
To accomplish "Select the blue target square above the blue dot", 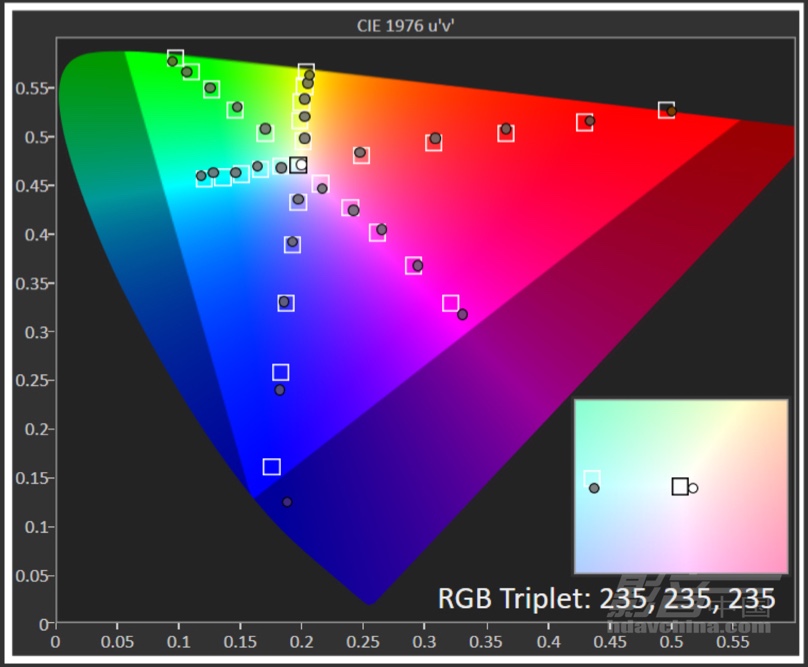I will click(271, 467).
